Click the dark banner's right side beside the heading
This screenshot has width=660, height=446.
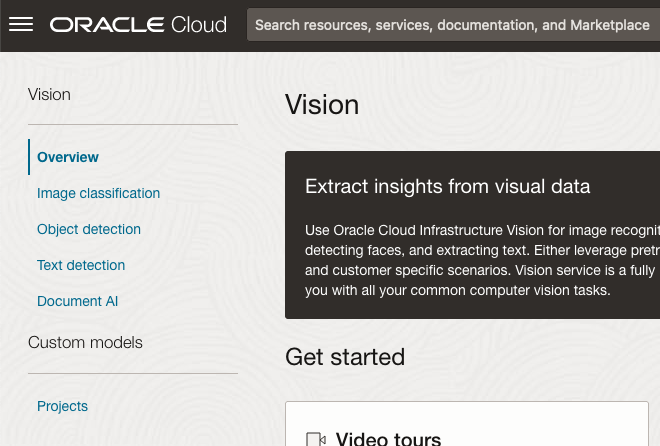point(630,186)
